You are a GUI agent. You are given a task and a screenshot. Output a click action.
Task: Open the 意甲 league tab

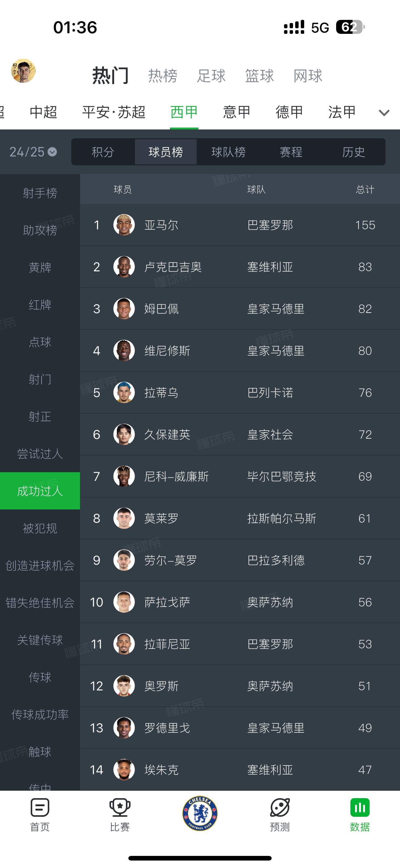[x=236, y=112]
